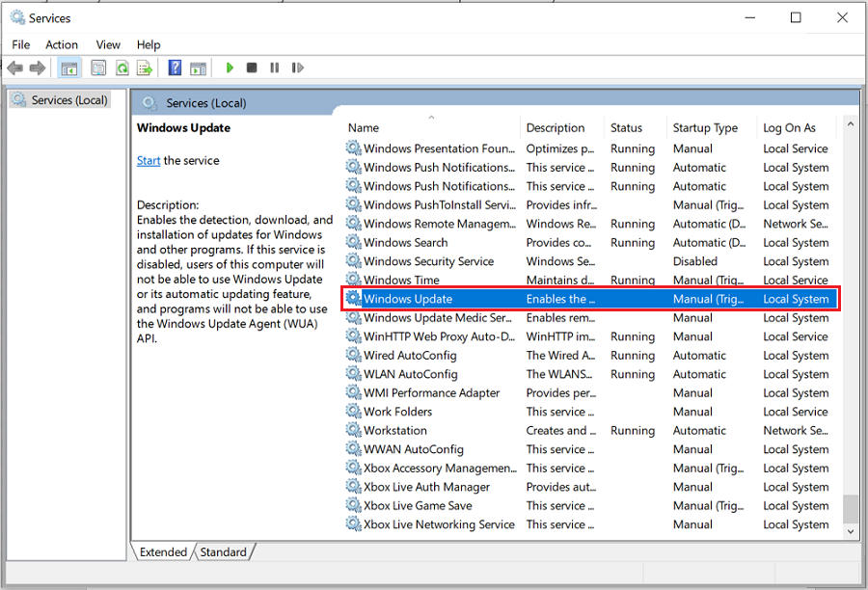Click the gear icon next to Workstation
The height and width of the screenshot is (590, 868).
tap(353, 430)
